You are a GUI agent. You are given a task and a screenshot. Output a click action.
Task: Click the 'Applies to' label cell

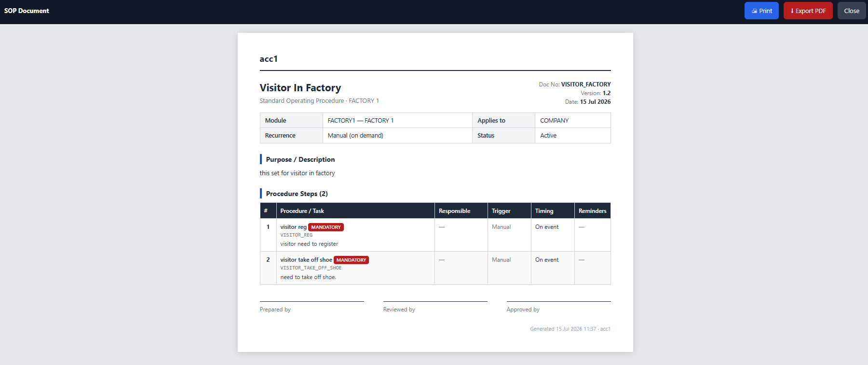point(503,120)
